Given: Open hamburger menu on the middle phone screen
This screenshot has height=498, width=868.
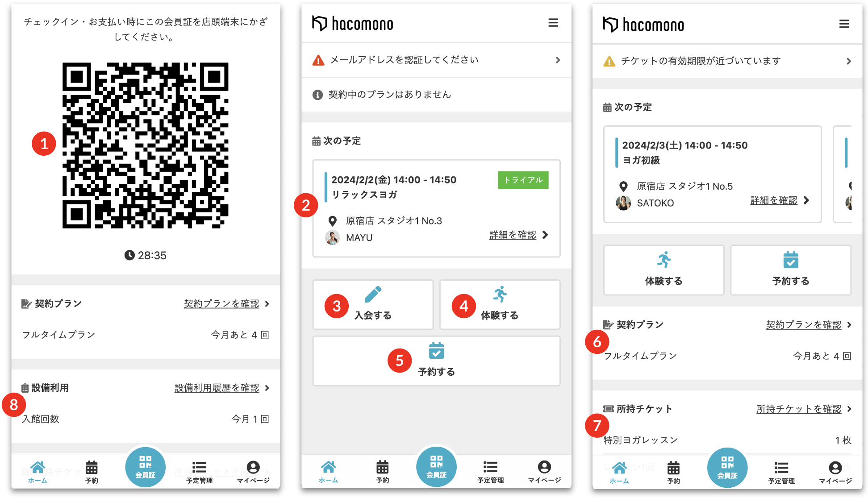Looking at the screenshot, I should pos(553,23).
